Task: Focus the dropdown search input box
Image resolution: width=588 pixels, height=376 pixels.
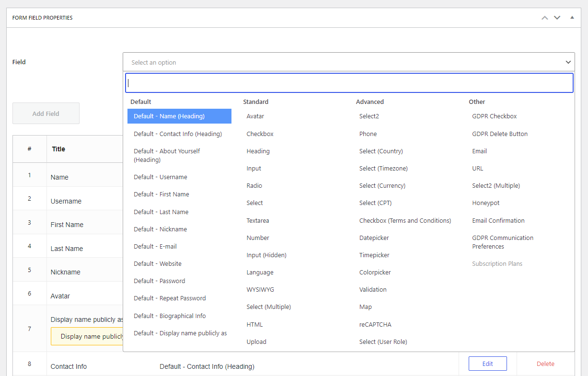Action: point(349,83)
